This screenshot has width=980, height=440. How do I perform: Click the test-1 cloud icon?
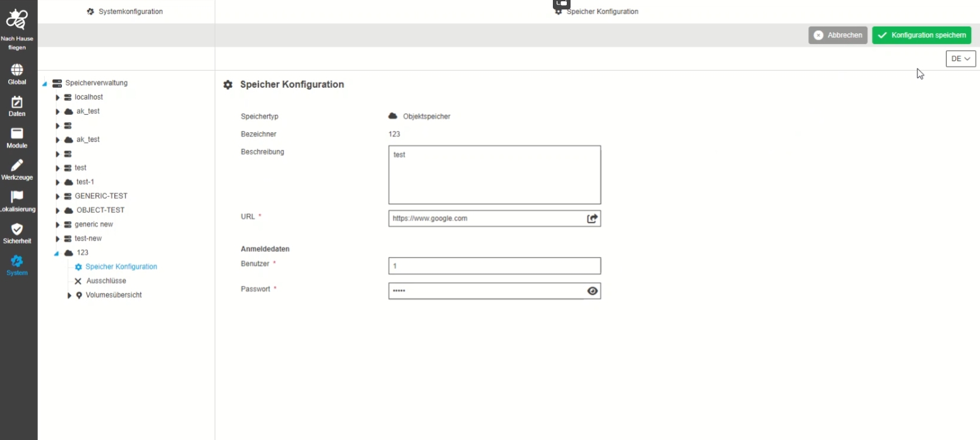[68, 182]
